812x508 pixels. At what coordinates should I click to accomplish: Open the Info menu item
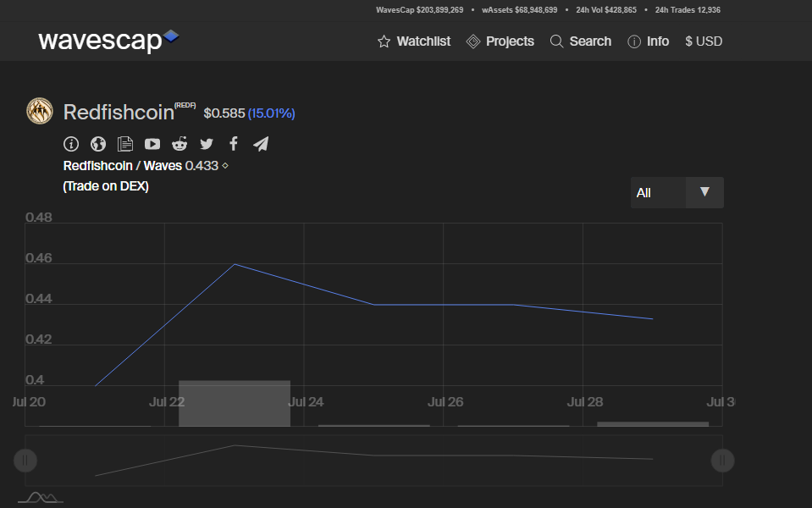658,41
